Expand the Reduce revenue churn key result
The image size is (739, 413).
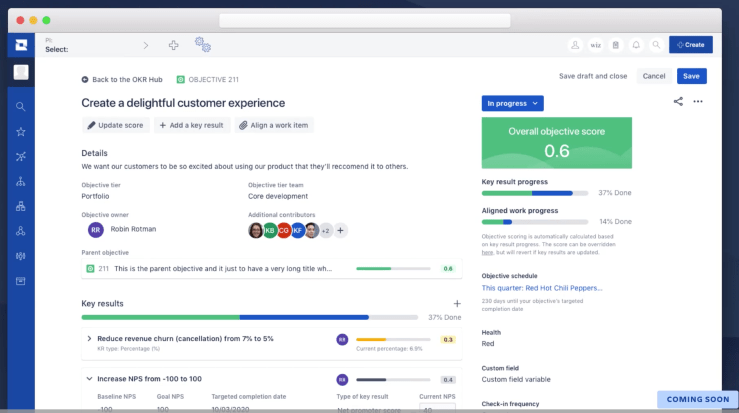(89, 339)
